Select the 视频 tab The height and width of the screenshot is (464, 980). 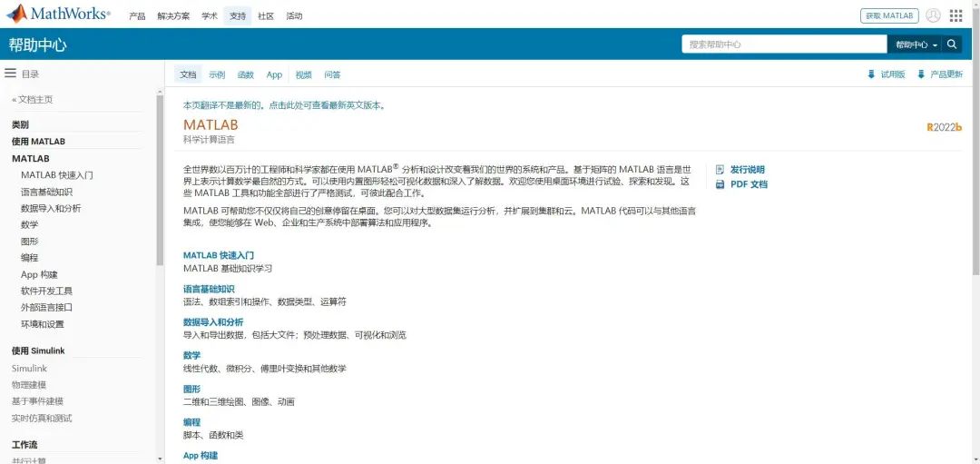(x=303, y=74)
